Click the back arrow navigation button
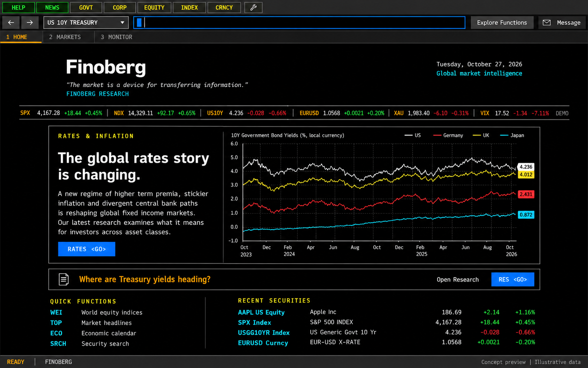 coord(11,23)
